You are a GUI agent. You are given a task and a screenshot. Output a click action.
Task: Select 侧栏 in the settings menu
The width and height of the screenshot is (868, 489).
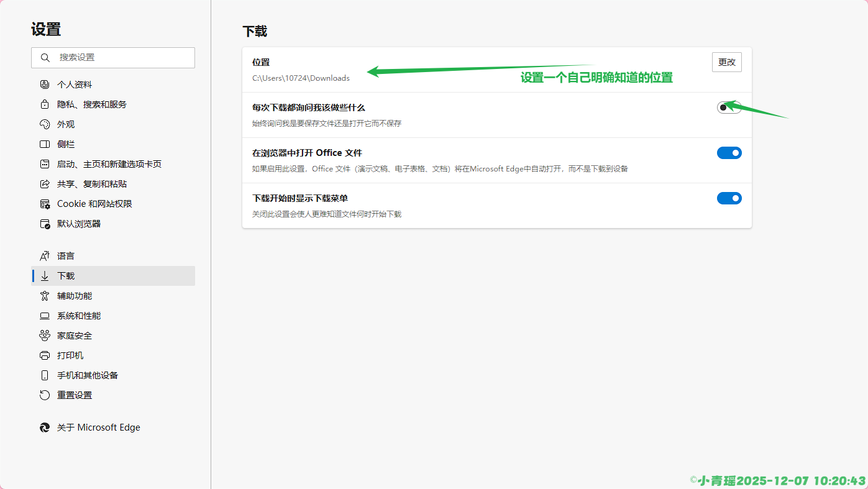pyautogui.click(x=113, y=144)
